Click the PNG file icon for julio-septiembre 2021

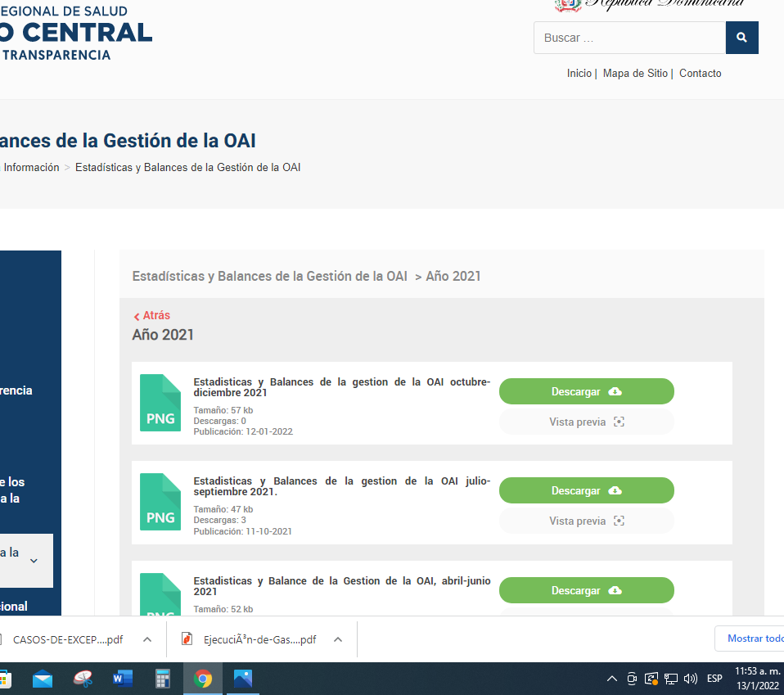[x=160, y=502]
